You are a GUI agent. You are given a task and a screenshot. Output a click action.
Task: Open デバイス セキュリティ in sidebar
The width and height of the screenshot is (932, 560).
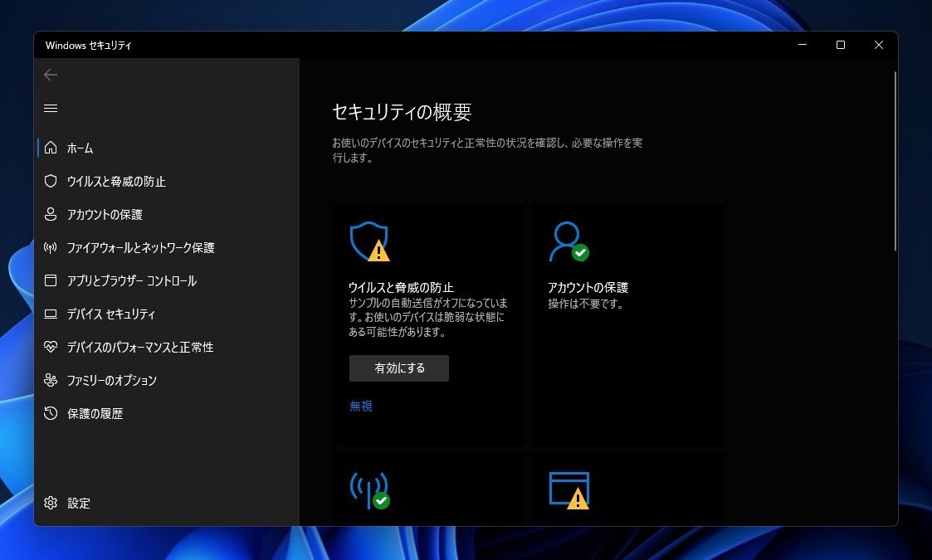pos(111,314)
